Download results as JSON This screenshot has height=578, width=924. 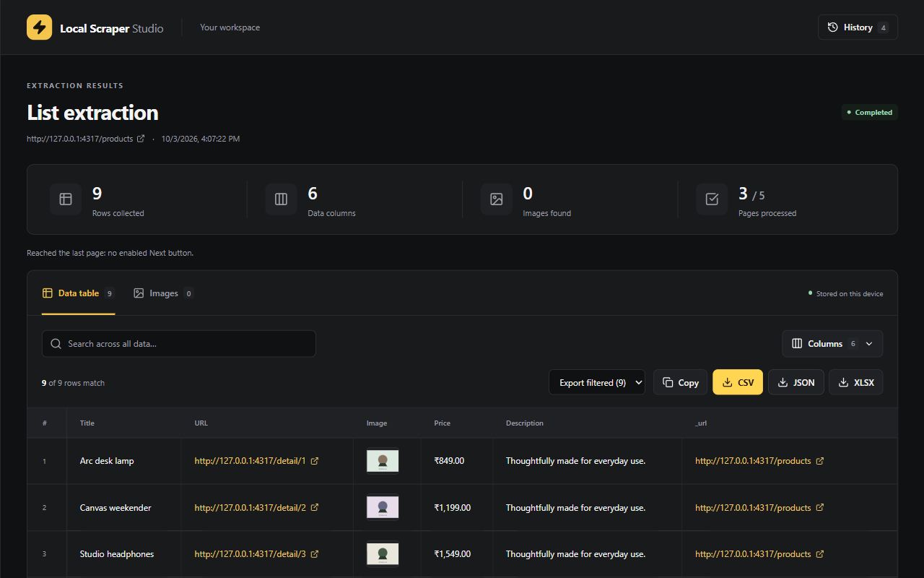coord(796,383)
